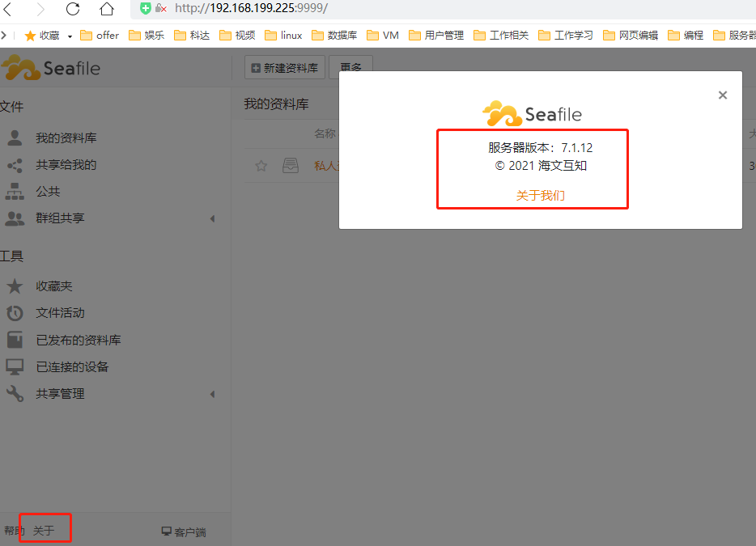Click the 关于 link at bottom left
The image size is (756, 546).
(x=44, y=531)
